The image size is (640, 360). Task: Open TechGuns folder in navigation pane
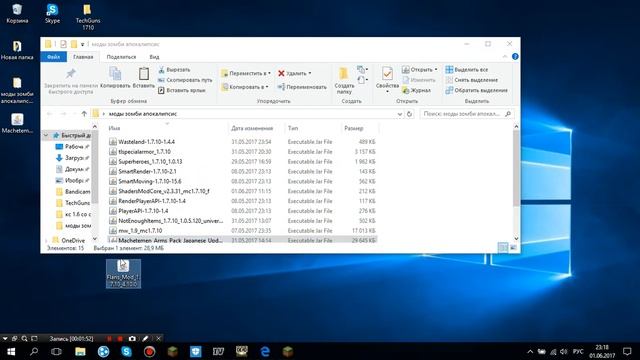click(73, 203)
